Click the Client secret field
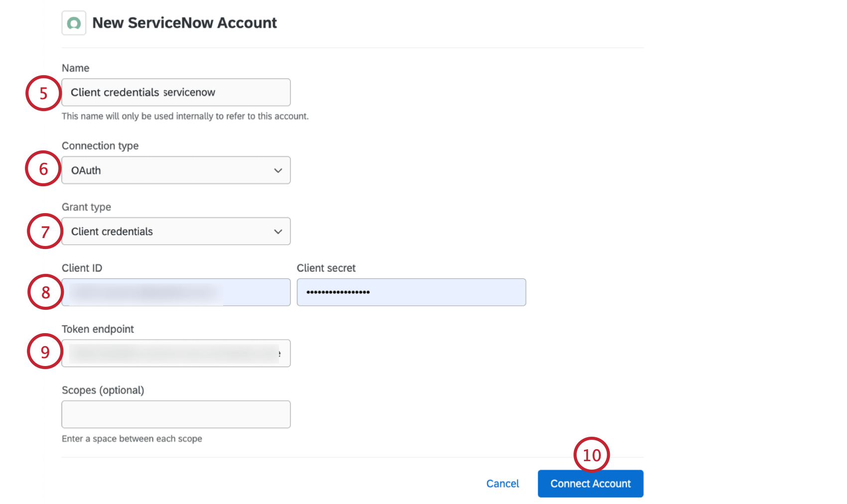 411,292
